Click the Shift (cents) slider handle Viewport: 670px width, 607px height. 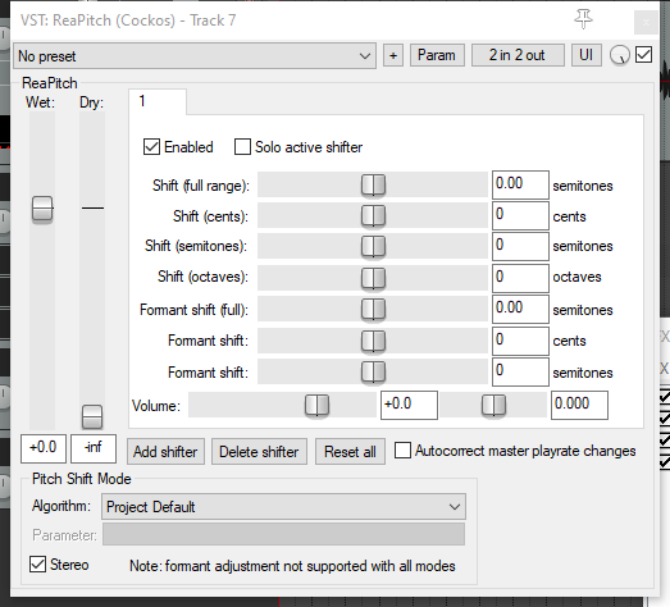pyautogui.click(x=373, y=216)
